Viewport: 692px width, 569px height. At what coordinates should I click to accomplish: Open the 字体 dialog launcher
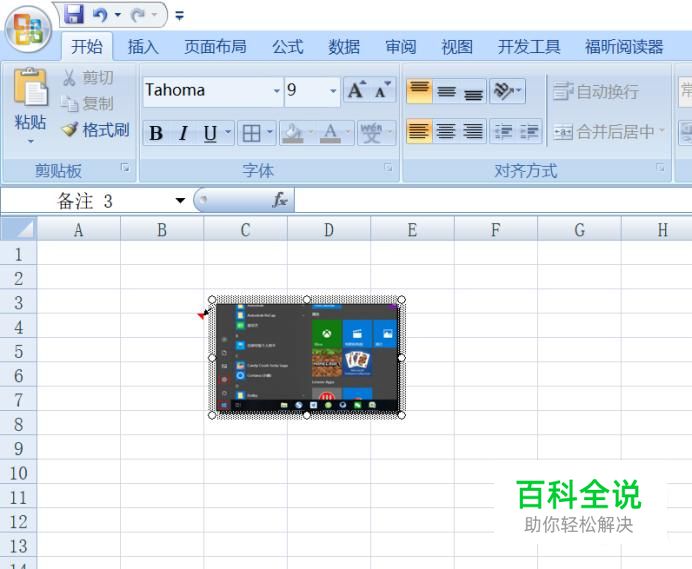388,167
